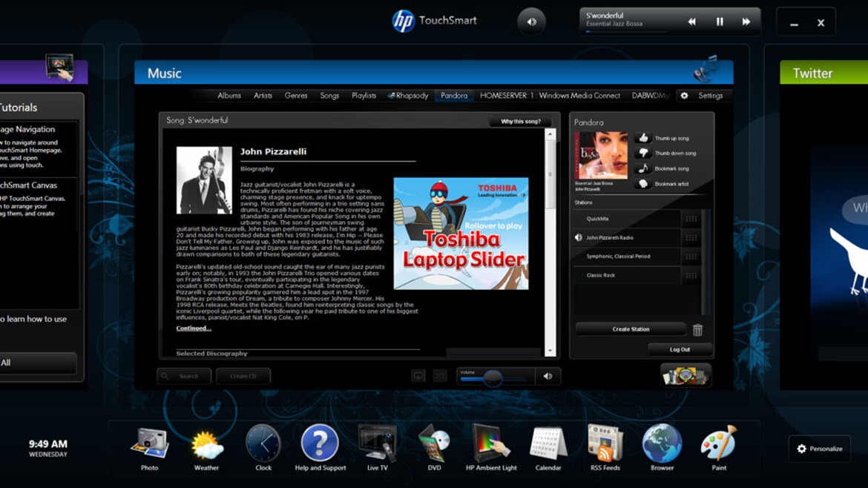
Task: Click the John Pizzarelli portrait photo
Action: coord(204,180)
